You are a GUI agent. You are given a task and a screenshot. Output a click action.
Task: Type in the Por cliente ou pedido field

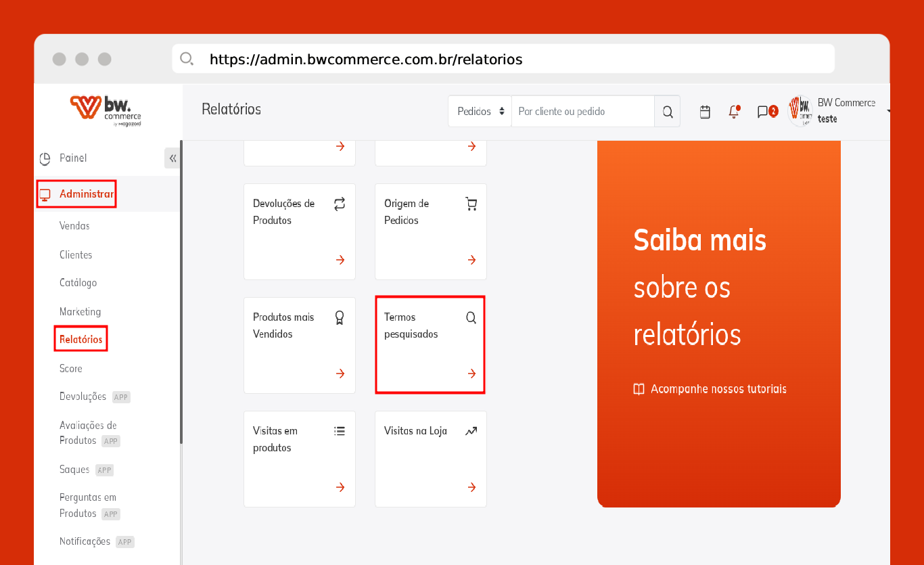[582, 112]
